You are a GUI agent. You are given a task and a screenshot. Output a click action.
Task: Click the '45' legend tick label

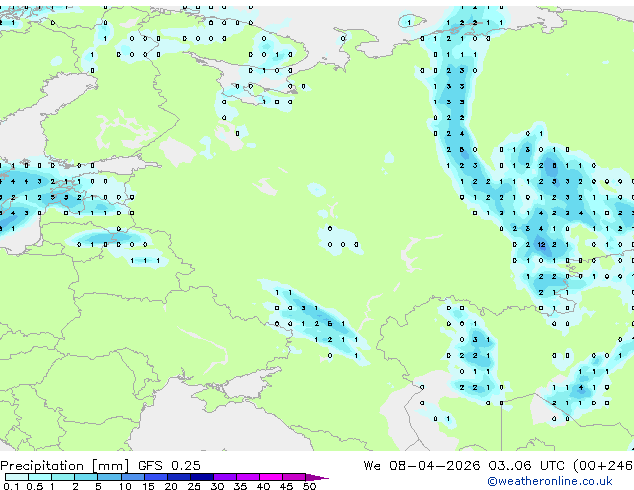click(286, 486)
